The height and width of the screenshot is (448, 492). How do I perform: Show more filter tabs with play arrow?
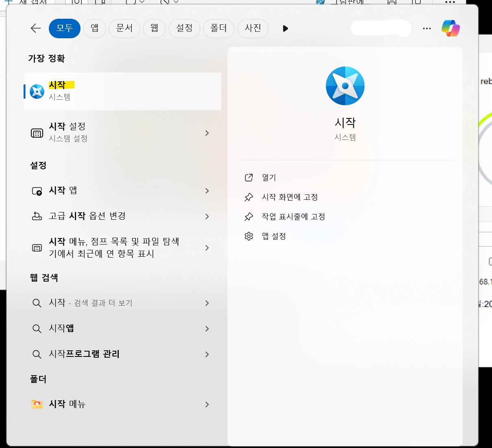pyautogui.click(x=285, y=28)
